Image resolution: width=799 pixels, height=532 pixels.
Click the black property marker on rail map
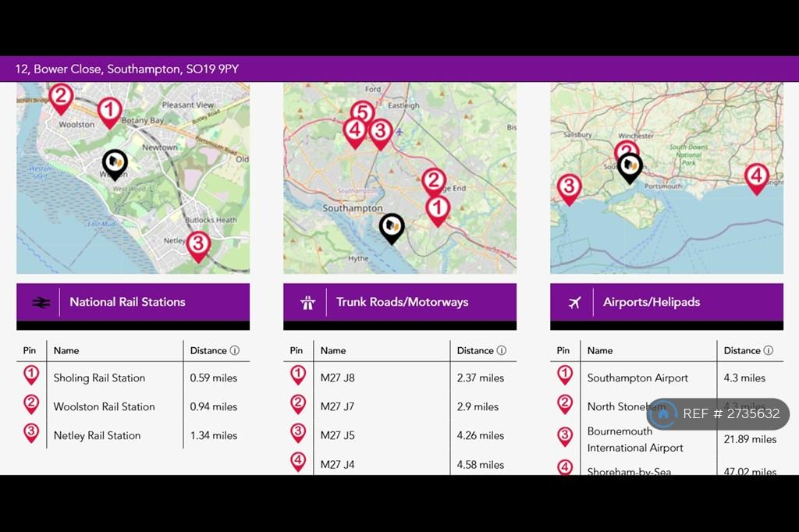click(115, 164)
